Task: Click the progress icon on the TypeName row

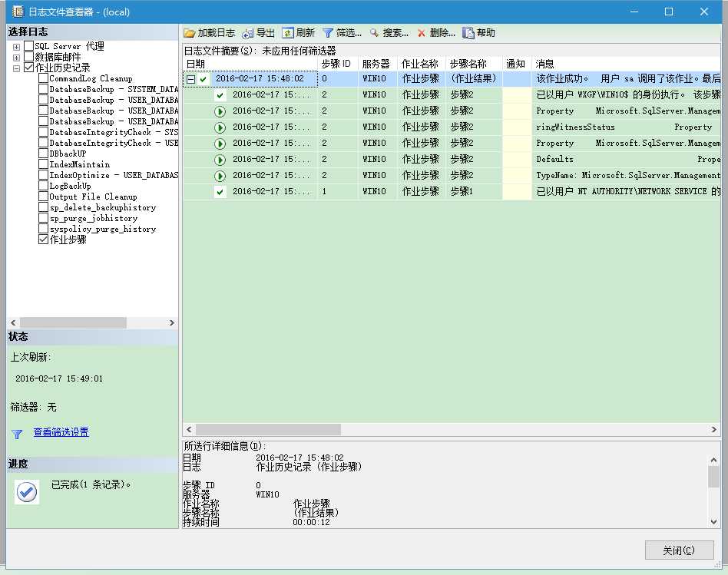Action: [x=220, y=176]
